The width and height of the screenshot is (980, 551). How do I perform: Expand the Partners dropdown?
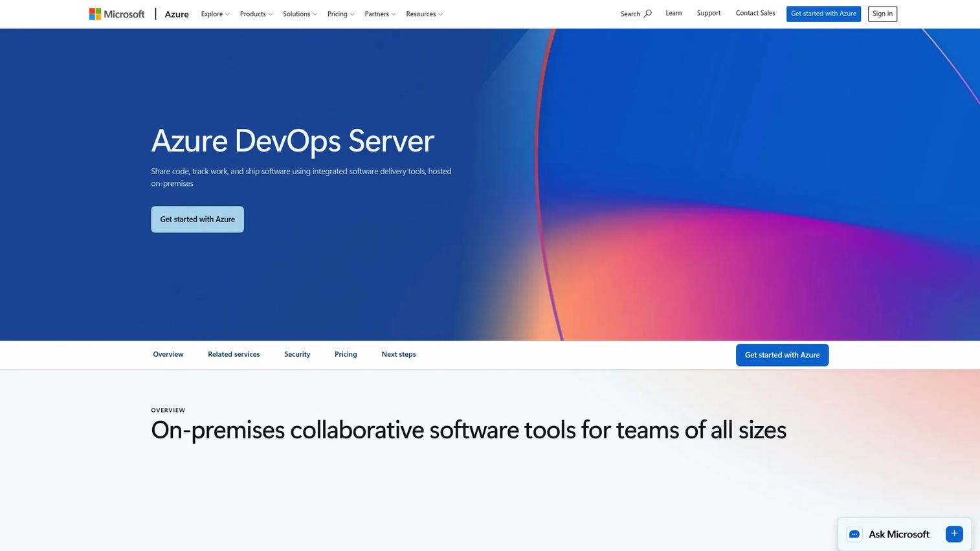coord(380,14)
